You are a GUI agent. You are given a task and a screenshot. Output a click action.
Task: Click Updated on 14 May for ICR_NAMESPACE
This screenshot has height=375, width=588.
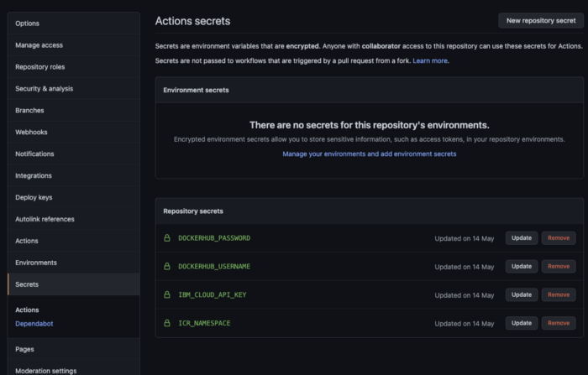click(465, 324)
